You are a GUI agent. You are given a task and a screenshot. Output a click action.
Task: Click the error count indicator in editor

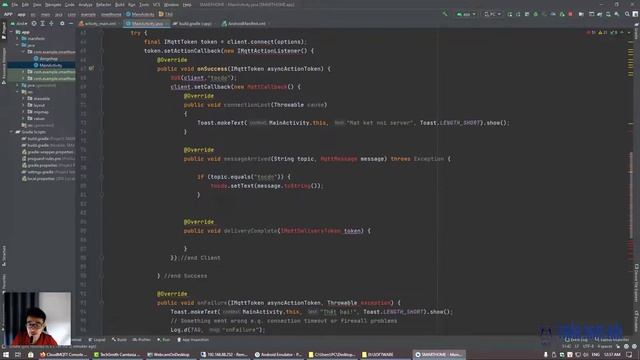[591, 32]
